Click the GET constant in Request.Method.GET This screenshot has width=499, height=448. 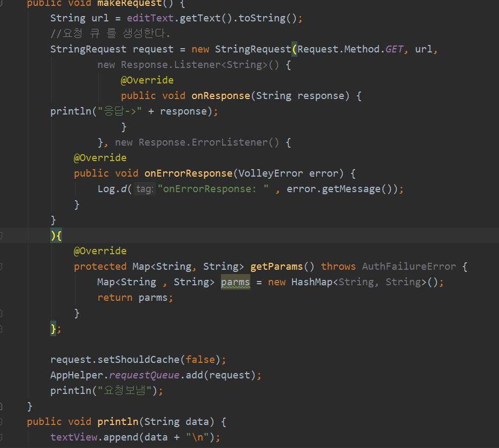(x=394, y=49)
